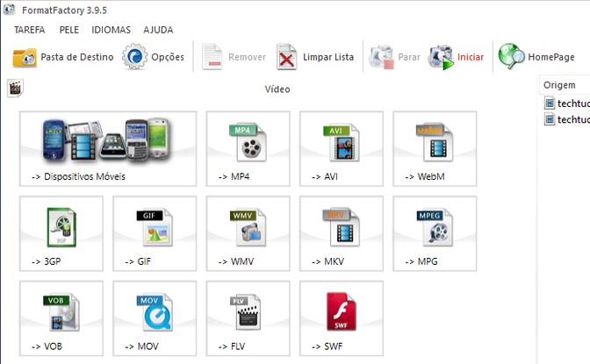Select the GIF conversion icon
The image size is (590, 364).
point(155,227)
